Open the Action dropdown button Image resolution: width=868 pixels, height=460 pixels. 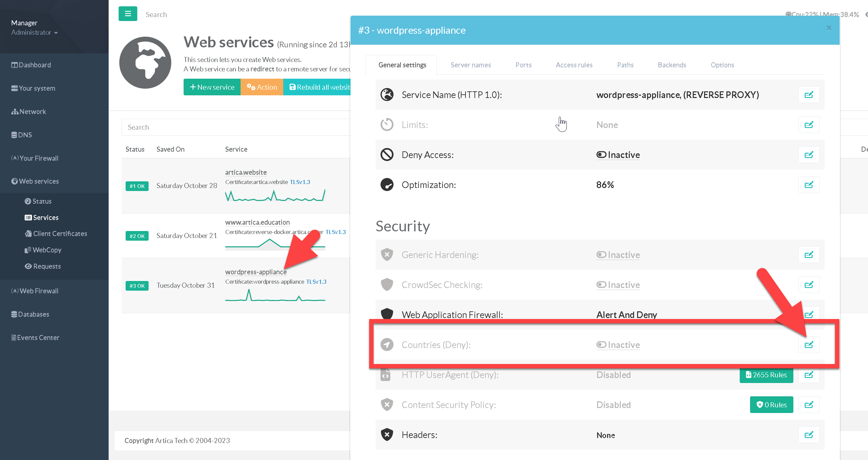pos(262,87)
